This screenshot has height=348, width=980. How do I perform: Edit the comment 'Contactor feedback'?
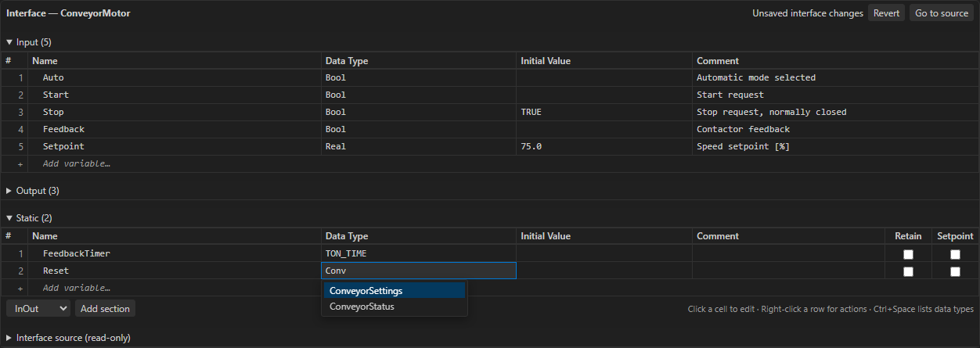(x=835, y=129)
